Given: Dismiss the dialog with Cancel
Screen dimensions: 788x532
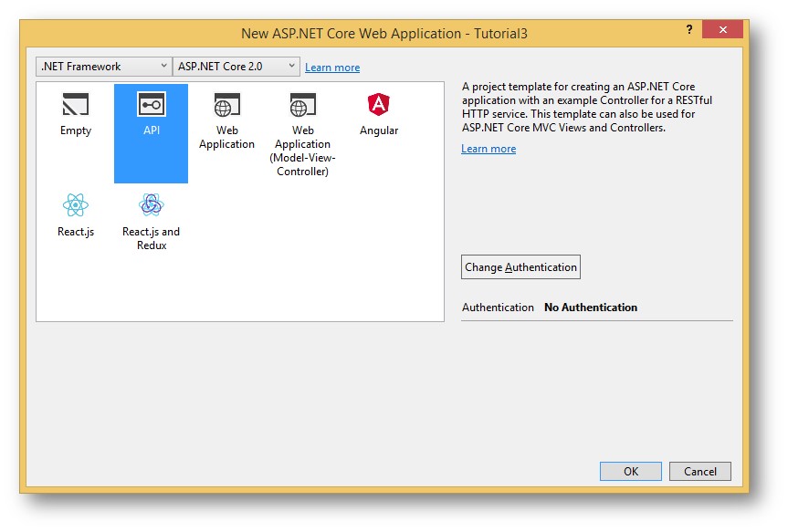Looking at the screenshot, I should pyautogui.click(x=700, y=471).
